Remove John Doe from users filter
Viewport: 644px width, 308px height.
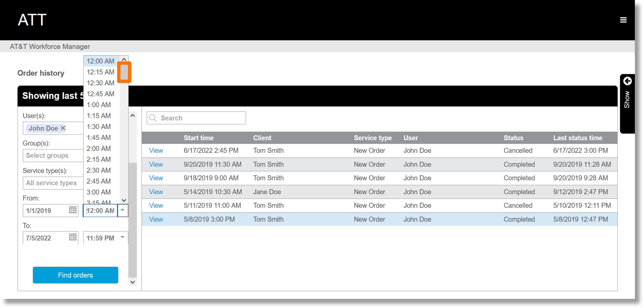point(63,128)
